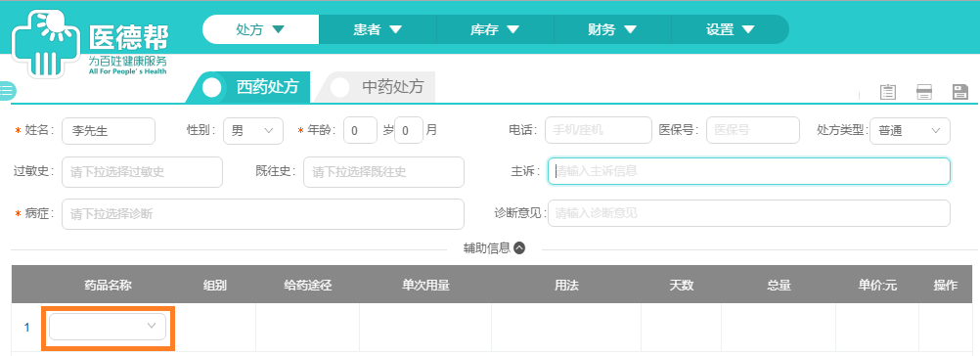The image size is (980, 356).
Task: Click the 总量 column header
Action: click(x=779, y=286)
